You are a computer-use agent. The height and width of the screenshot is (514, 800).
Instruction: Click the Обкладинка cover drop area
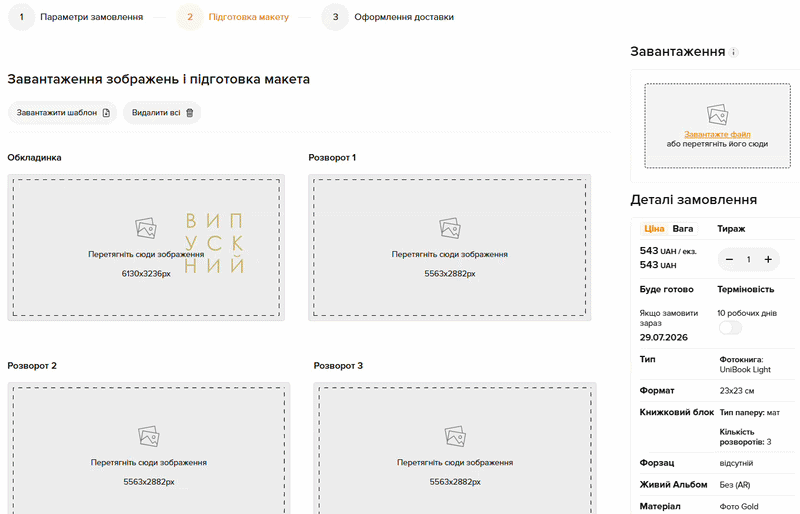click(x=146, y=248)
